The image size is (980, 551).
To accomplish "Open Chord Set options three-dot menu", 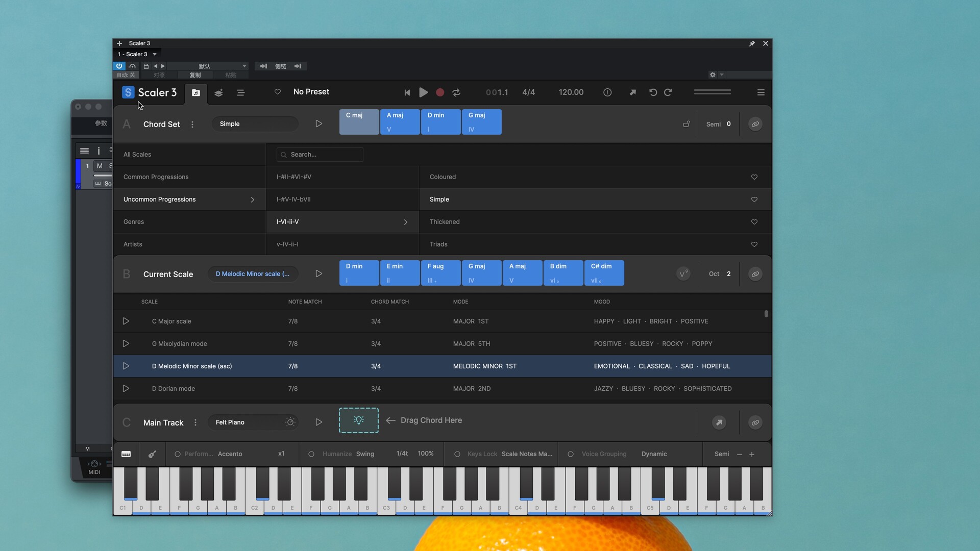I will [192, 124].
